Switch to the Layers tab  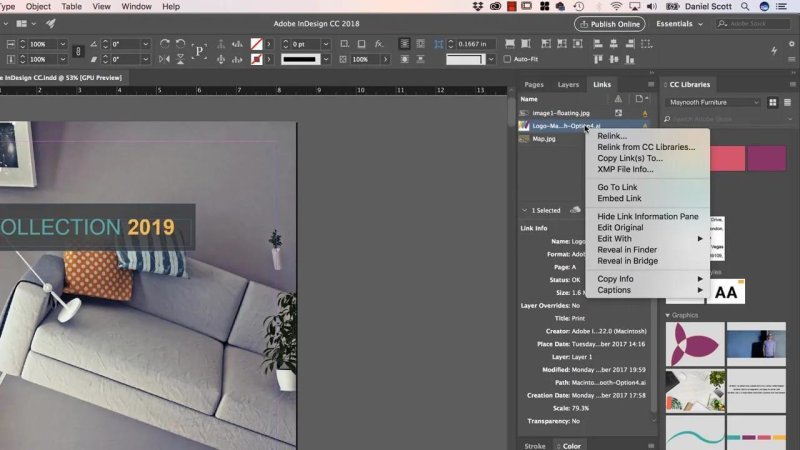pos(568,85)
